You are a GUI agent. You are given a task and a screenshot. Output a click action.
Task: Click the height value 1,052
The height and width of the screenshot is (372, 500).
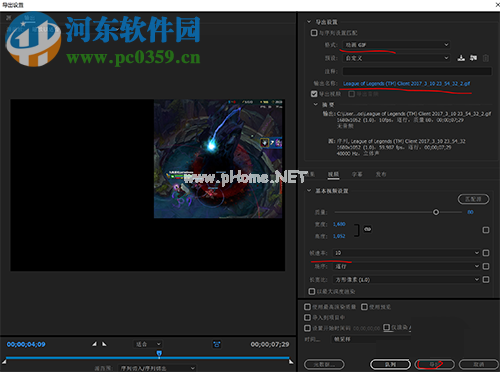pos(339,236)
